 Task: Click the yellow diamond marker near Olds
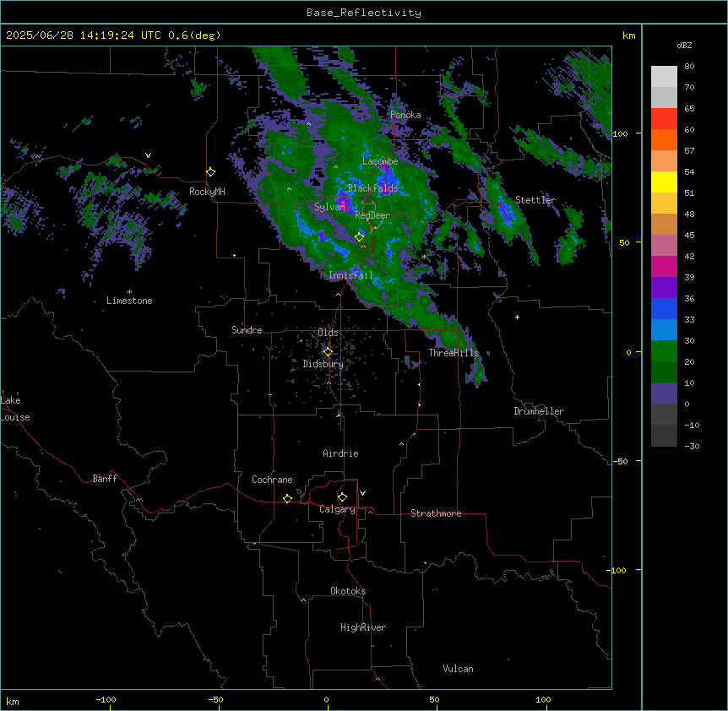(328, 352)
